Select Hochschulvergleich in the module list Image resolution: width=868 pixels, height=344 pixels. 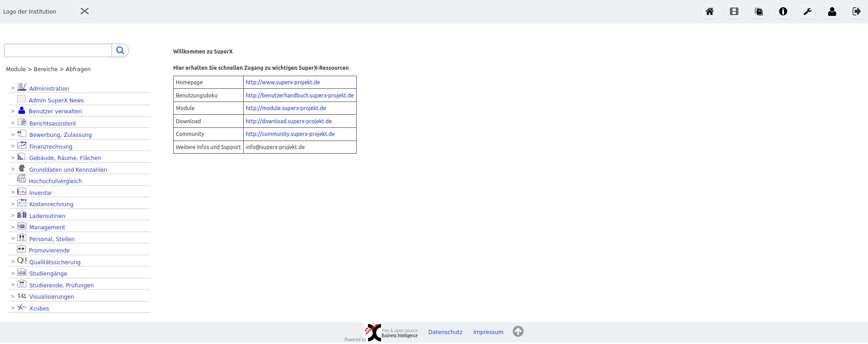click(x=55, y=181)
